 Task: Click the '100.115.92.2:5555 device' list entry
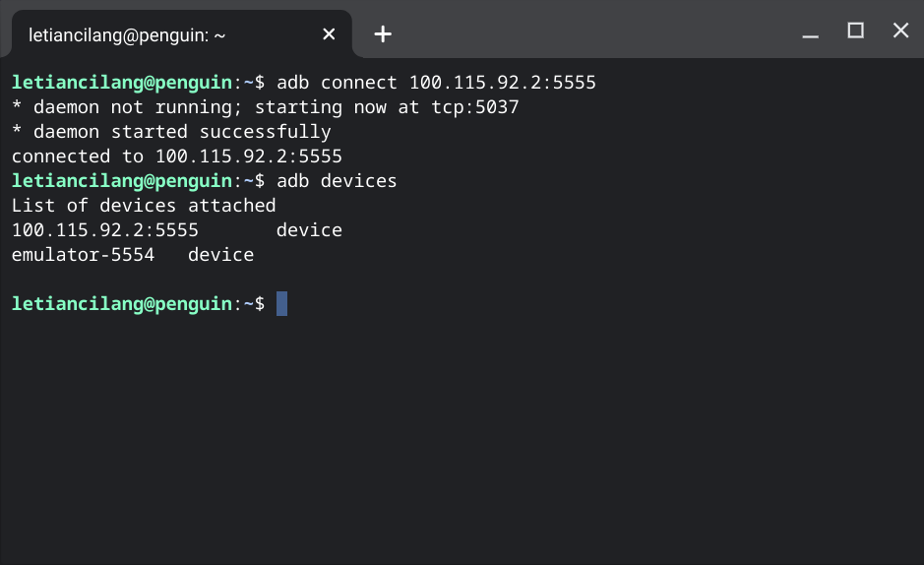[x=177, y=229]
